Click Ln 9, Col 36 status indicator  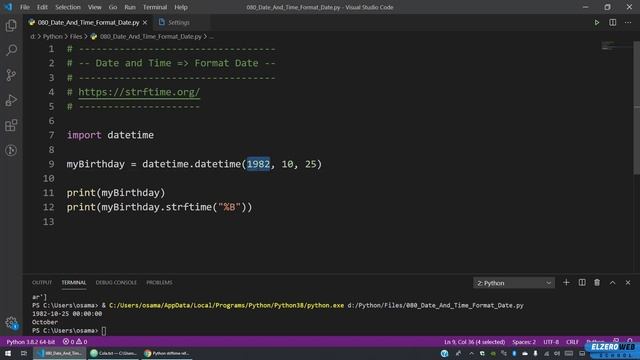pyautogui.click(x=475, y=342)
